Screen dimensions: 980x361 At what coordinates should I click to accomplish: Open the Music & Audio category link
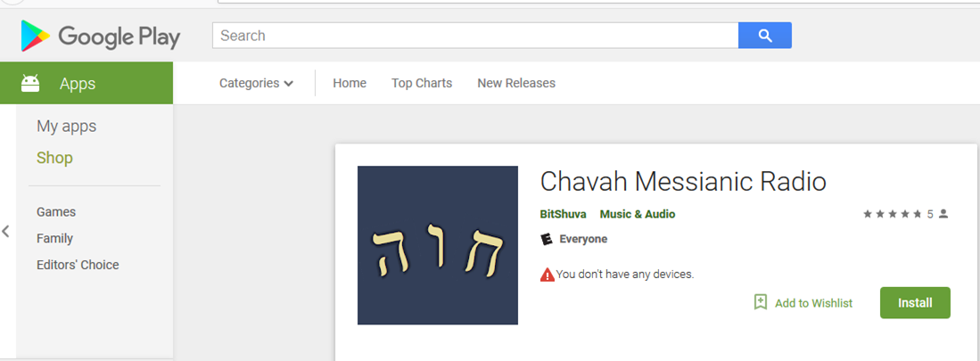[638, 214]
